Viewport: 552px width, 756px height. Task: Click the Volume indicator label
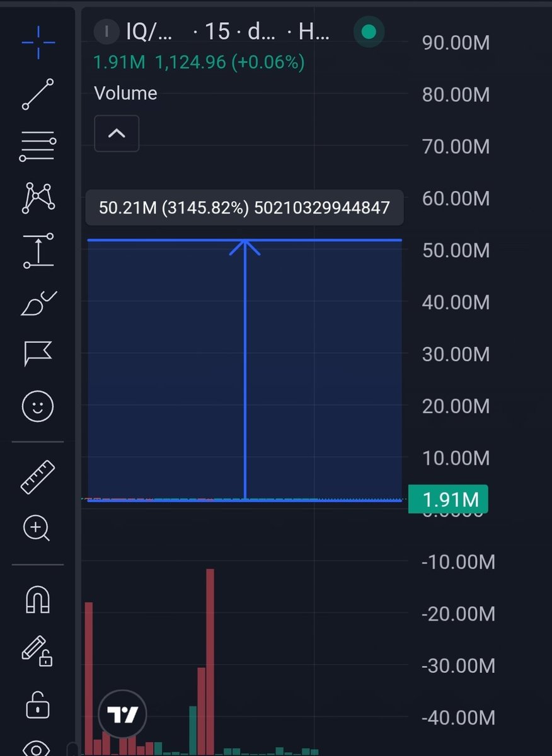125,93
